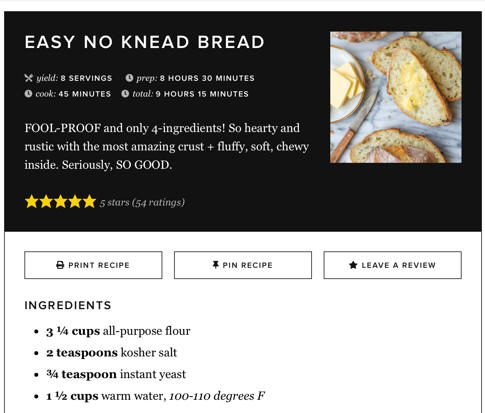Image resolution: width=485 pixels, height=413 pixels.
Task: Click the pushpin icon in Pin Recipe
Action: tap(216, 265)
